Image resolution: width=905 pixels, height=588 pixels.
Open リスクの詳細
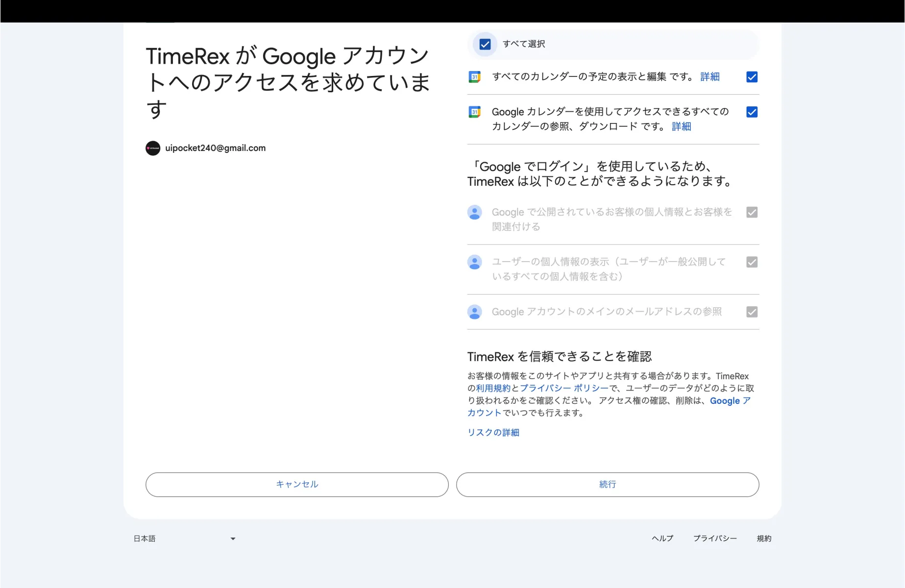(492, 432)
